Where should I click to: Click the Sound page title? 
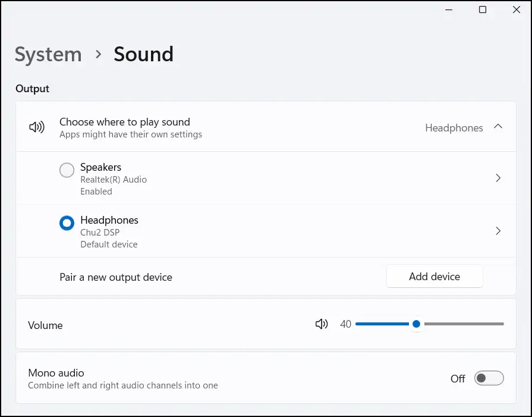point(143,54)
